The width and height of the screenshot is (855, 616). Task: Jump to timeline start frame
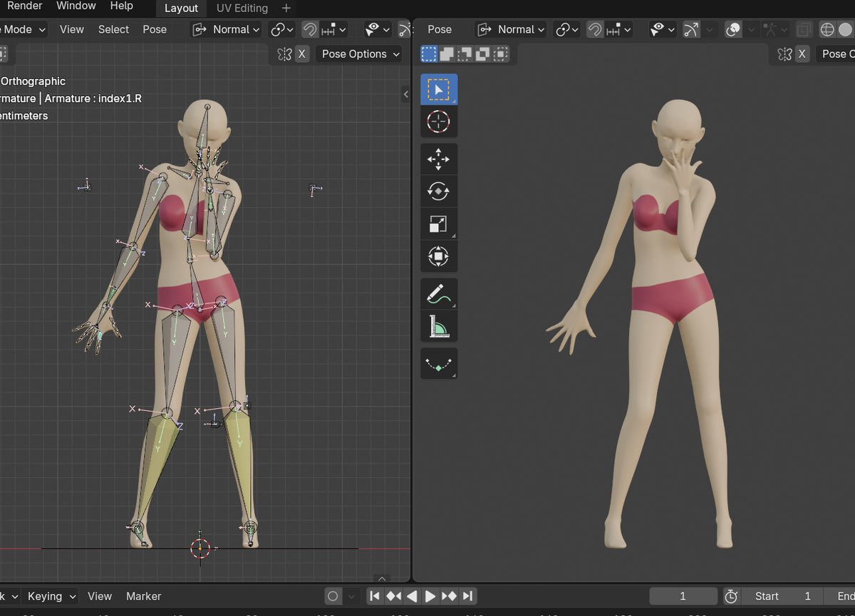[375, 596]
